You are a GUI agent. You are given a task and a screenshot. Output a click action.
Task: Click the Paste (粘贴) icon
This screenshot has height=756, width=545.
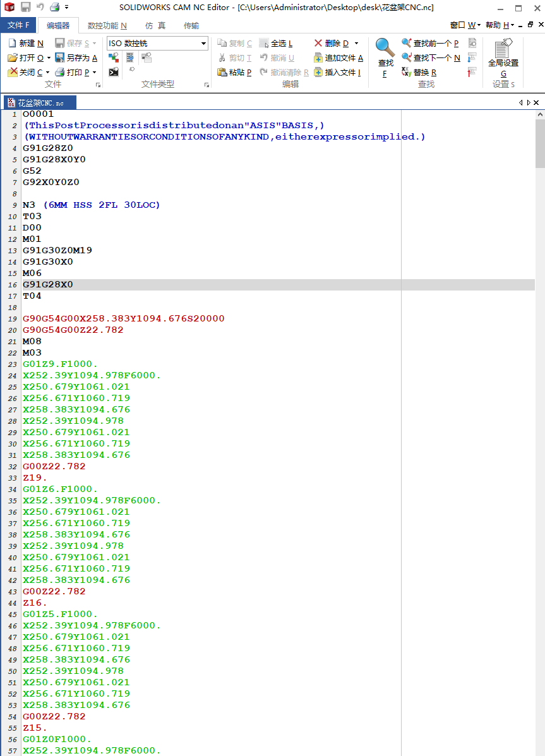coord(222,73)
